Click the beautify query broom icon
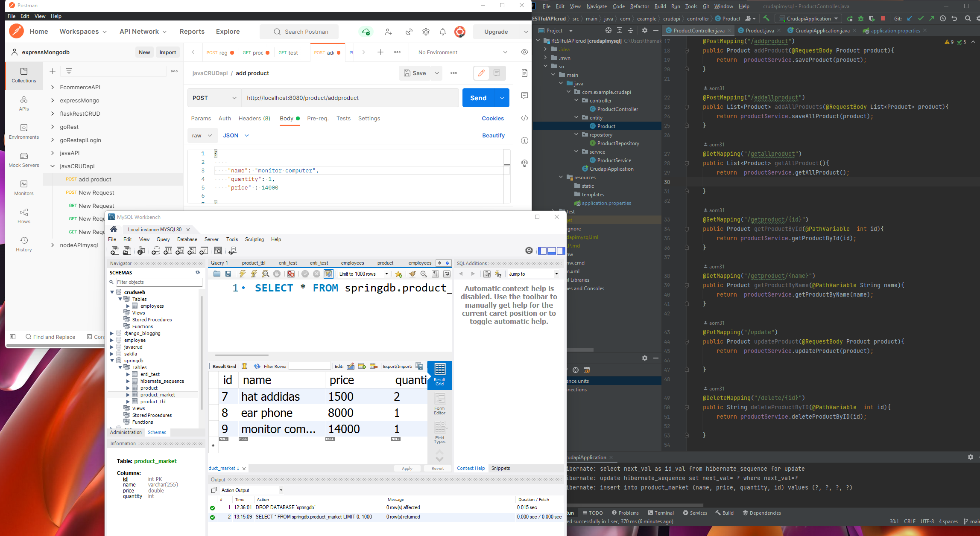 (x=412, y=274)
